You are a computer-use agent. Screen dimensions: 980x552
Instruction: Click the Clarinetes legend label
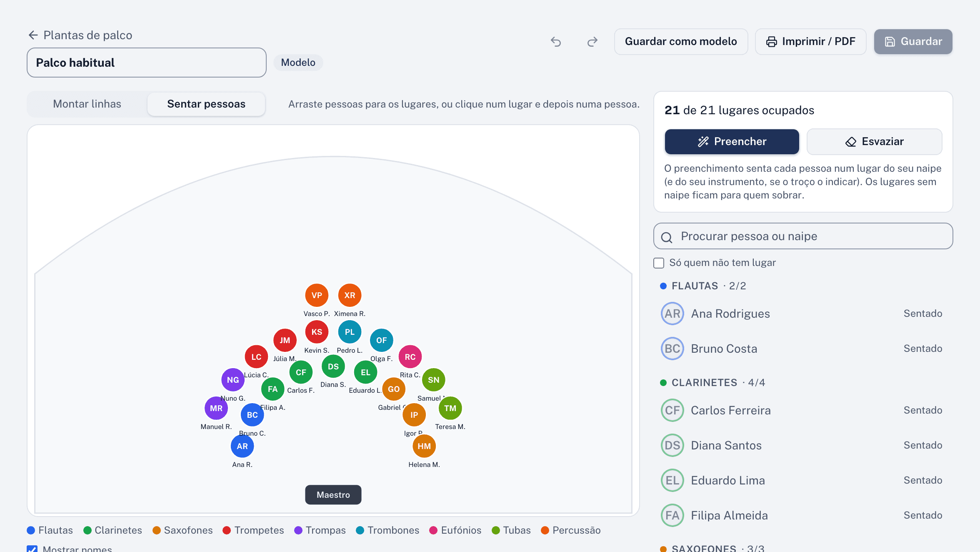coord(118,530)
